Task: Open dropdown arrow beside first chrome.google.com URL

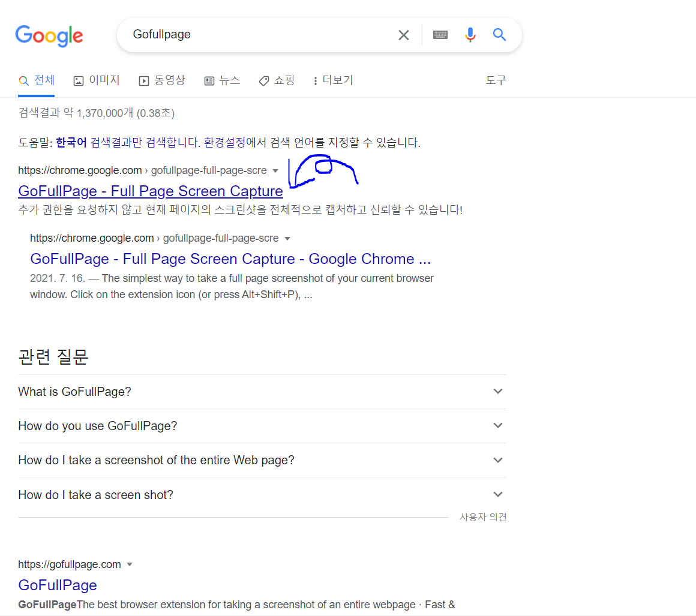Action: (275, 171)
